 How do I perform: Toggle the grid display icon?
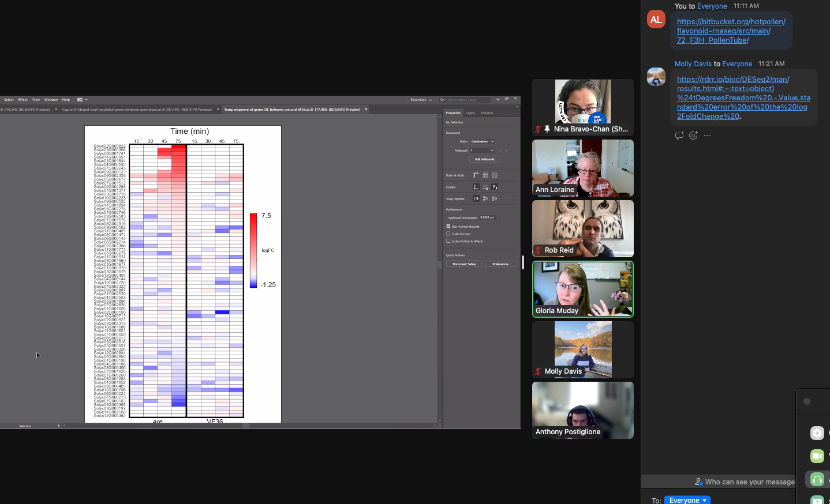pyautogui.click(x=485, y=175)
